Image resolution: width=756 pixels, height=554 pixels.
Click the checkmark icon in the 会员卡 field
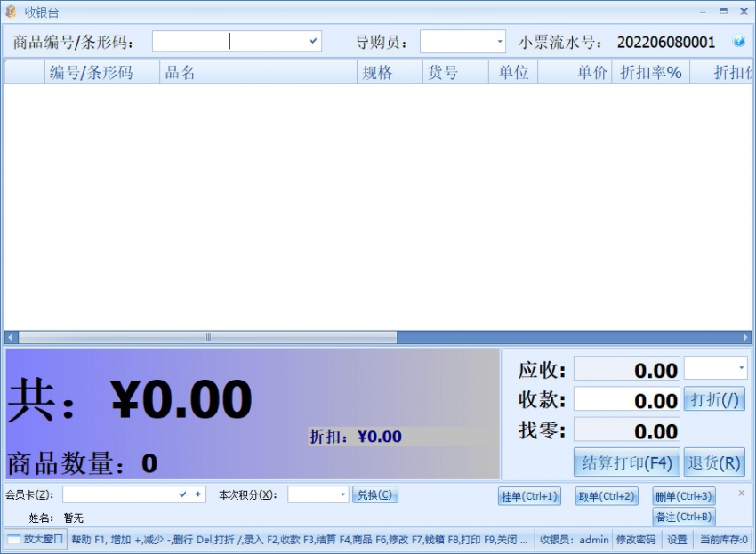[x=183, y=494]
